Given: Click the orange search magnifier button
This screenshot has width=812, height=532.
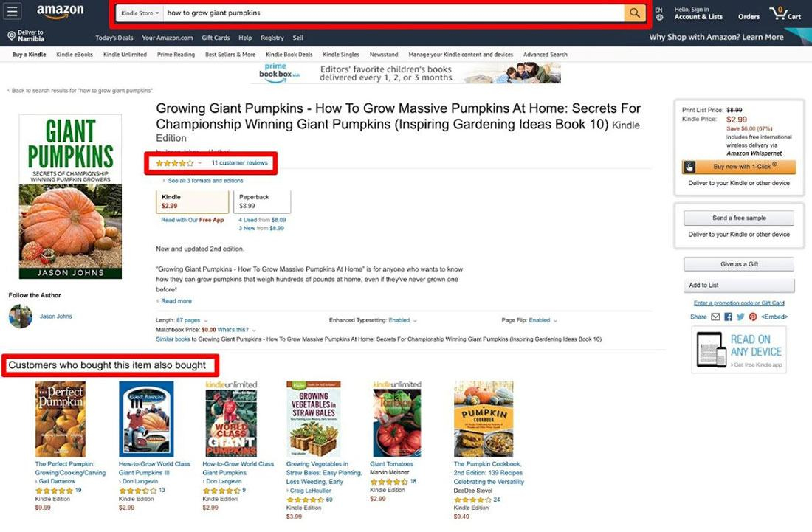Looking at the screenshot, I should pos(634,13).
